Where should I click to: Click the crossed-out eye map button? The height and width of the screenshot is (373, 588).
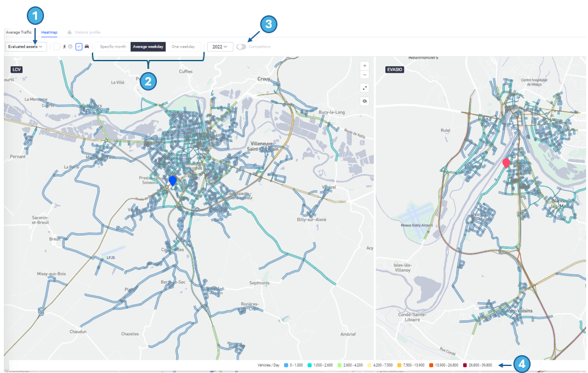365,101
